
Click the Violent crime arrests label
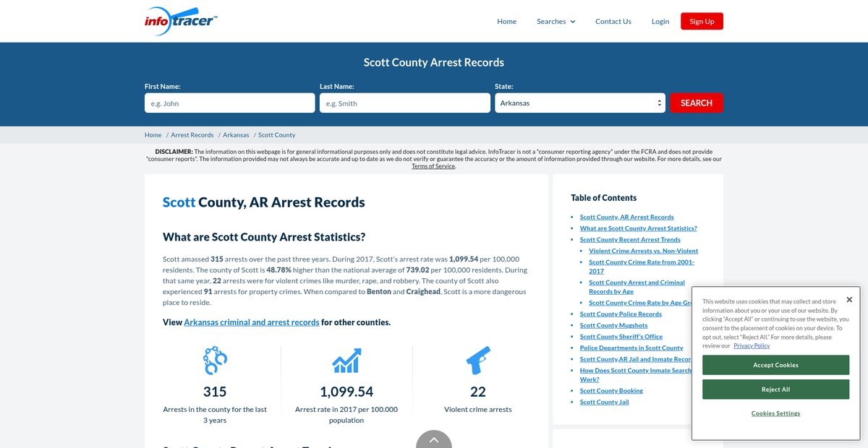478,409
